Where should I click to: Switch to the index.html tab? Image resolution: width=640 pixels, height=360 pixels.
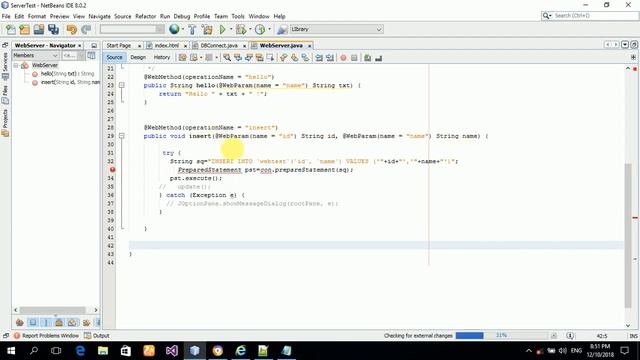[167, 45]
